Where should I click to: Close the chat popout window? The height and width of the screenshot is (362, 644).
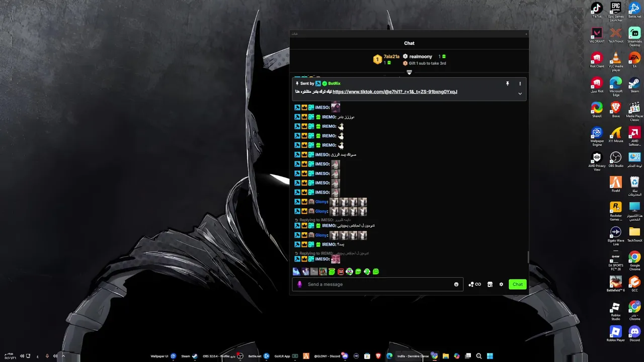point(526,34)
